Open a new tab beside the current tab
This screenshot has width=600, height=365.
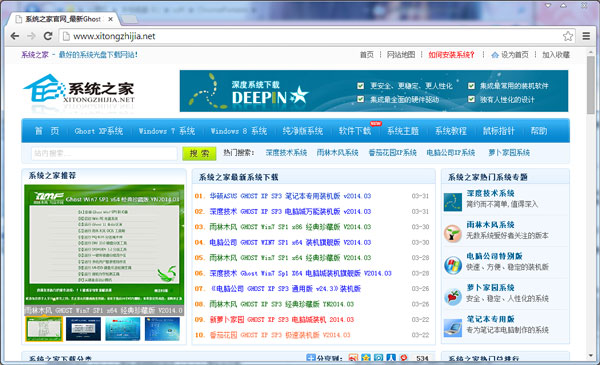point(129,19)
